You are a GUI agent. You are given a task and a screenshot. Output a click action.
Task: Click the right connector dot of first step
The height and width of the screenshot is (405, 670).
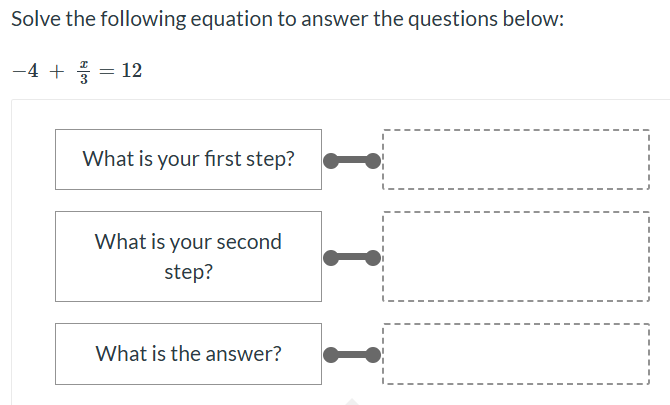[374, 160]
